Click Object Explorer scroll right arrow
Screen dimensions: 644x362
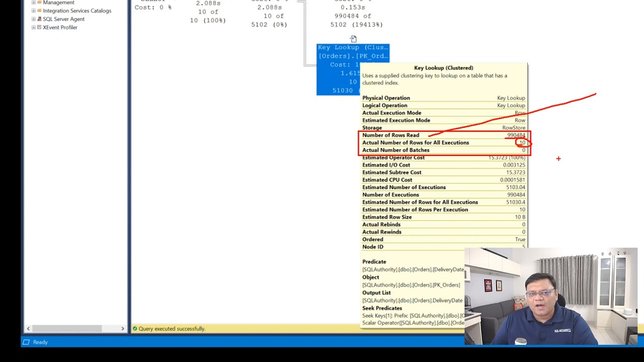point(122,329)
